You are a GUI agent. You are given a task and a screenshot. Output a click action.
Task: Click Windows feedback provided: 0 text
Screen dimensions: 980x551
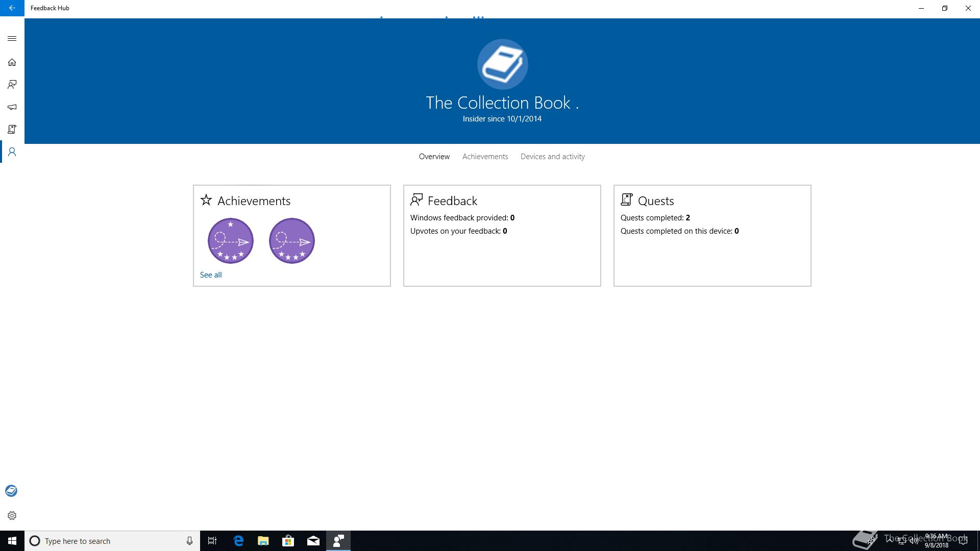click(x=462, y=218)
